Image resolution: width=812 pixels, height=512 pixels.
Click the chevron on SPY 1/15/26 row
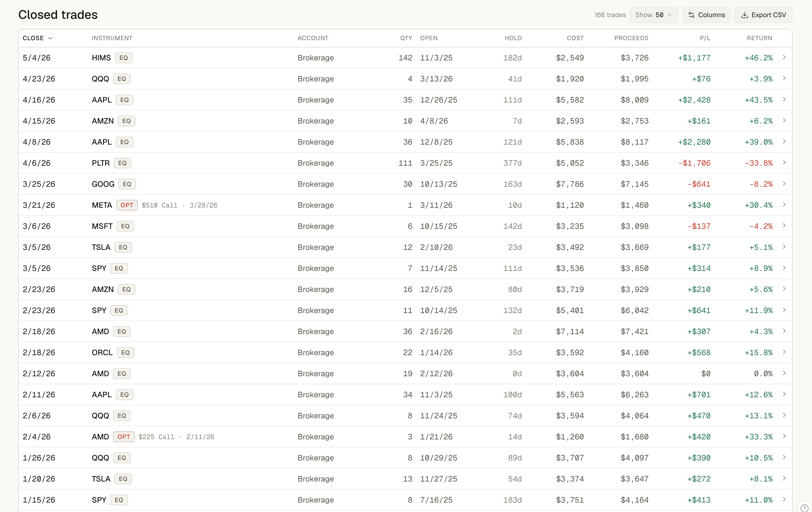click(x=784, y=500)
